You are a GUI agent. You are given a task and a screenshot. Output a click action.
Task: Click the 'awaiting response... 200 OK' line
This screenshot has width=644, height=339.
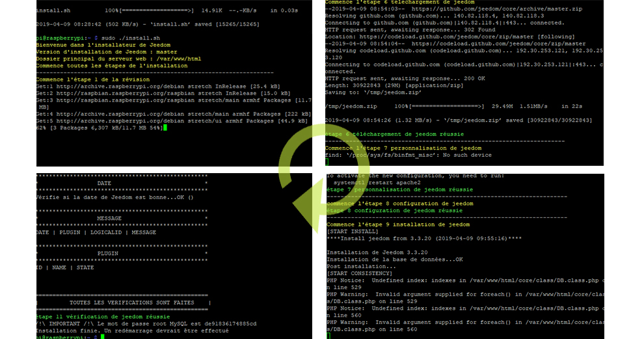(405, 79)
